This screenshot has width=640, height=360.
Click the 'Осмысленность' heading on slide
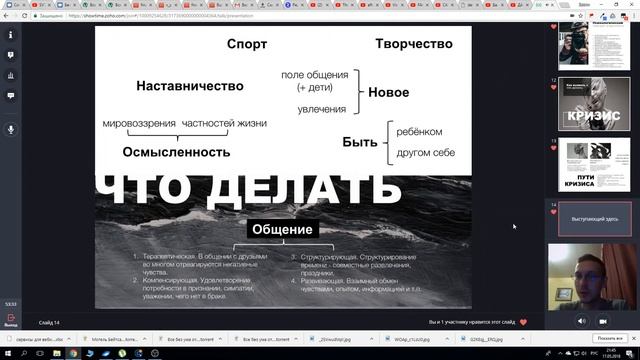(x=176, y=152)
